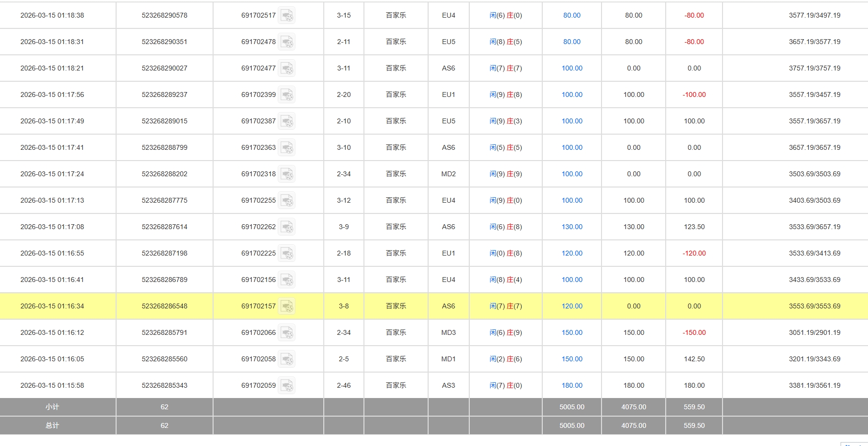Viewport: 868px width, 446px height.
Task: Open video replay for round 691702517
Action: pos(287,16)
